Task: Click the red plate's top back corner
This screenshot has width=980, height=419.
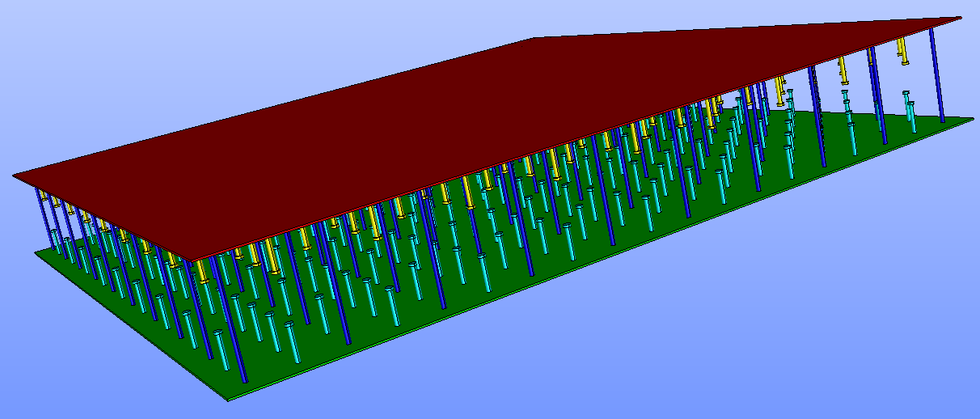Action: coord(532,38)
